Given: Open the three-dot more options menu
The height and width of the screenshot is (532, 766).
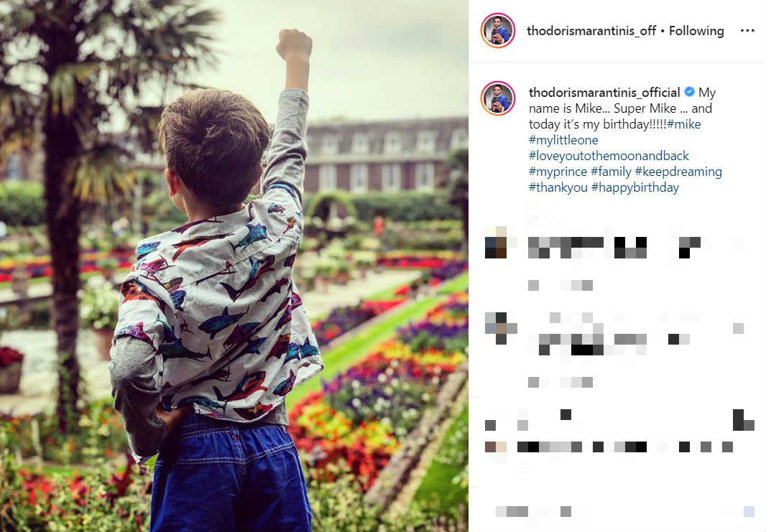Looking at the screenshot, I should [x=747, y=31].
